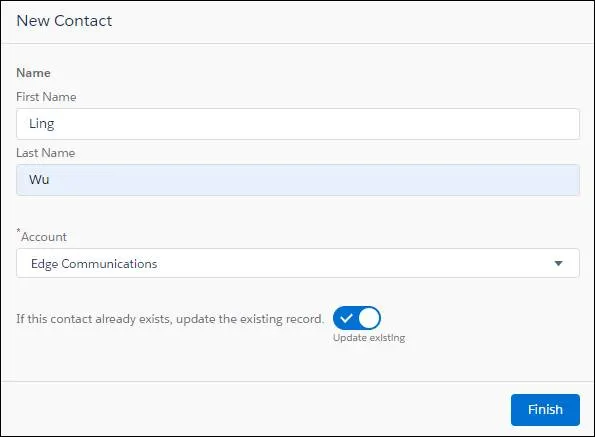Toggle the Update existing switch
The height and width of the screenshot is (437, 595).
point(357,318)
